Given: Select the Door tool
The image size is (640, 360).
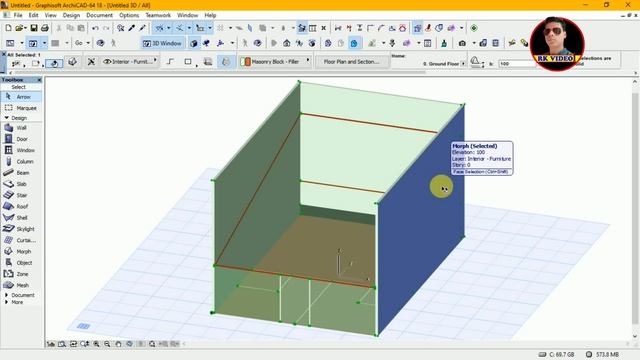Looking at the screenshot, I should 21,139.
